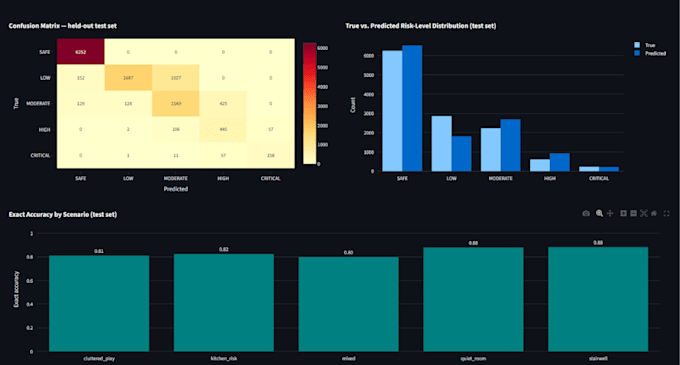Click the MODERATE row label on confusion matrix y-axis
Viewport: 680px width, 365px height.
coord(38,104)
